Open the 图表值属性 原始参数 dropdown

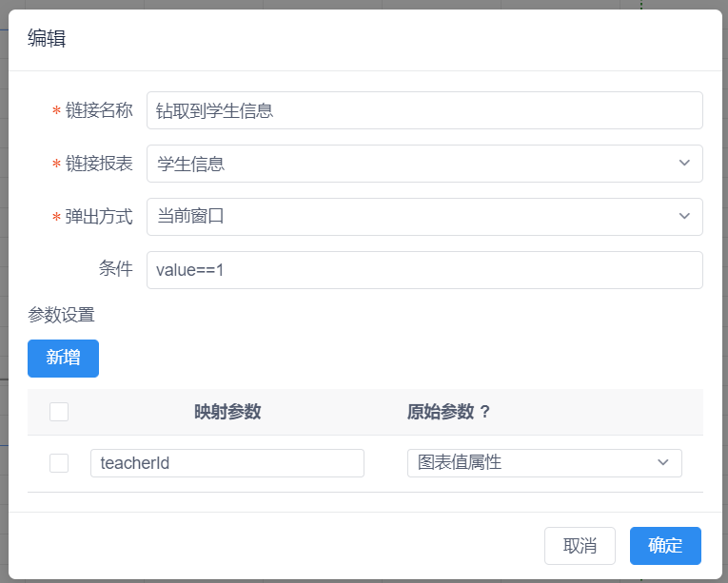click(544, 463)
